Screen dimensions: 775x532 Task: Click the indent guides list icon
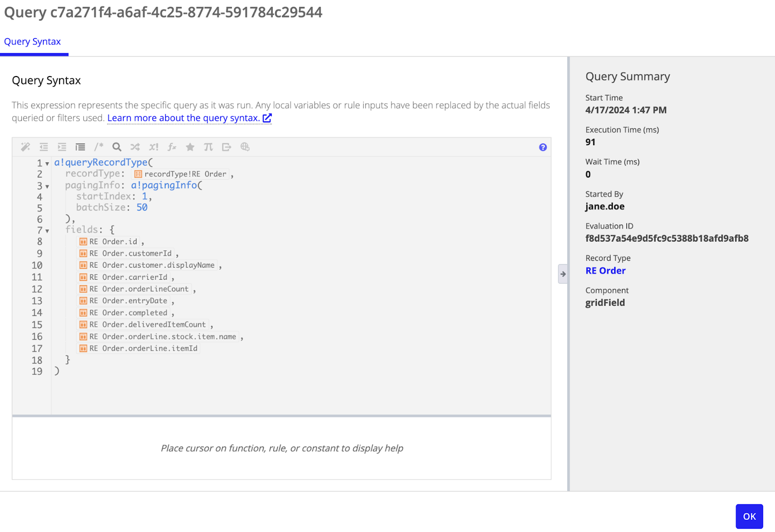(x=80, y=147)
